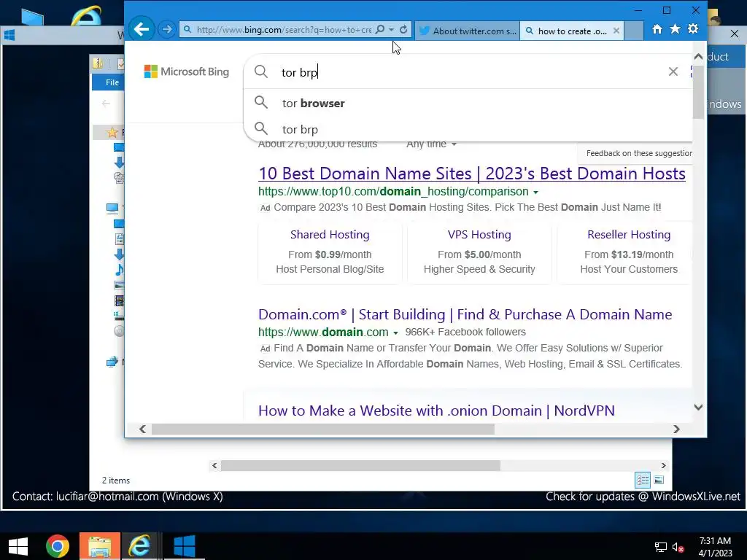Screen dimensions: 747x560
Task: Open the IE Home button
Action: tap(657, 29)
